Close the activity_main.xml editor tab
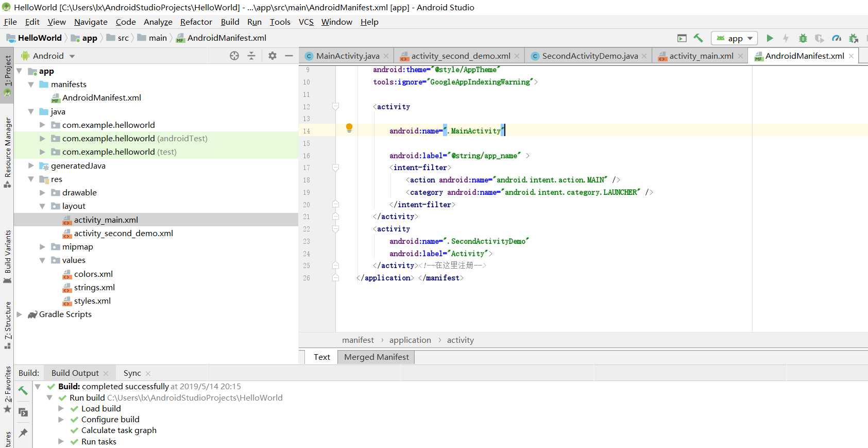This screenshot has width=868, height=448. (740, 56)
